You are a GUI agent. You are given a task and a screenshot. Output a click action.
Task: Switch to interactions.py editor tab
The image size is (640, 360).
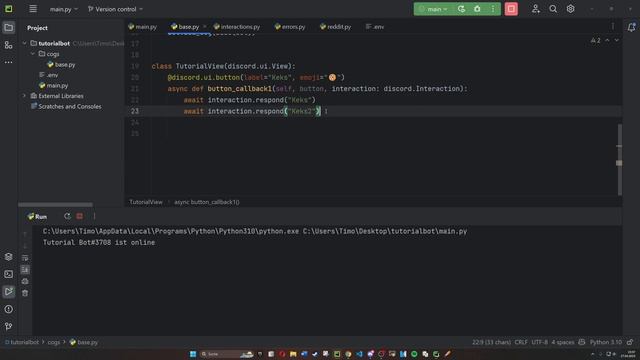click(x=237, y=27)
